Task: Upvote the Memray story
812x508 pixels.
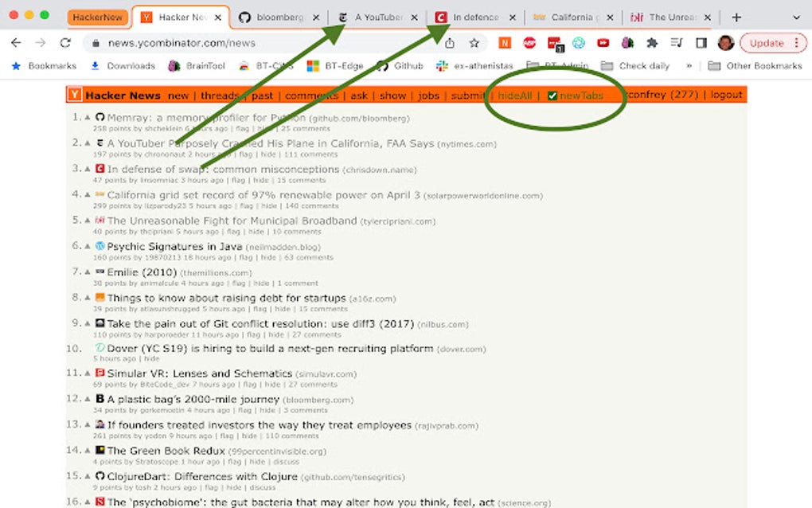Action: [86, 117]
